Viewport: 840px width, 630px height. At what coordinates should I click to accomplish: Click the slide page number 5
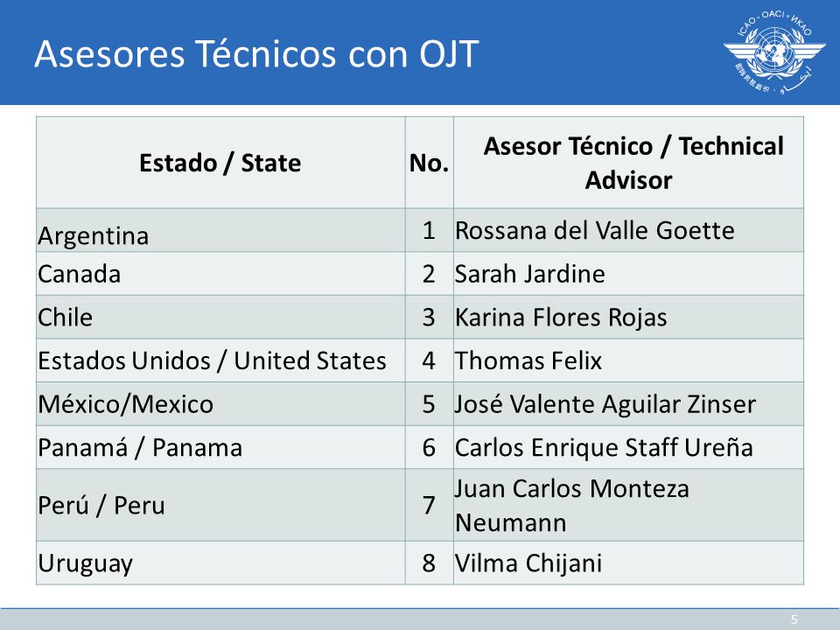tap(794, 619)
